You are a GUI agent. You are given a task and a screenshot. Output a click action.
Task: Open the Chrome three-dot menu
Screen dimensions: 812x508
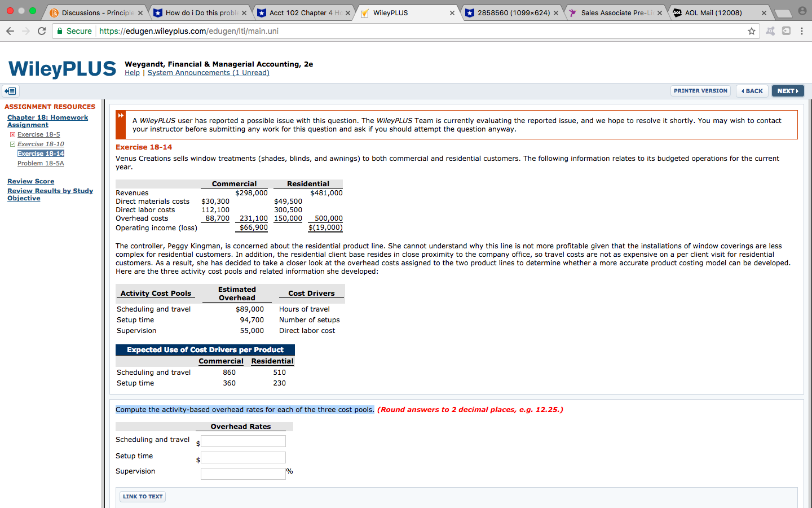[x=802, y=31]
